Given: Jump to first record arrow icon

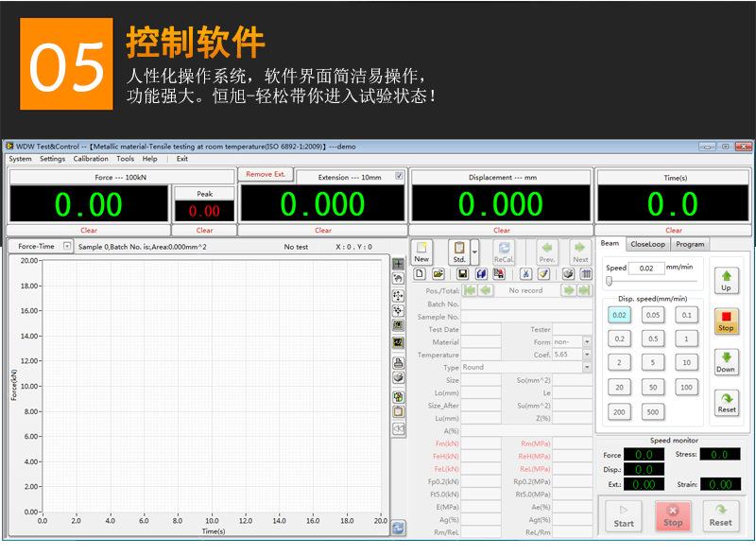Looking at the screenshot, I should pos(470,290).
